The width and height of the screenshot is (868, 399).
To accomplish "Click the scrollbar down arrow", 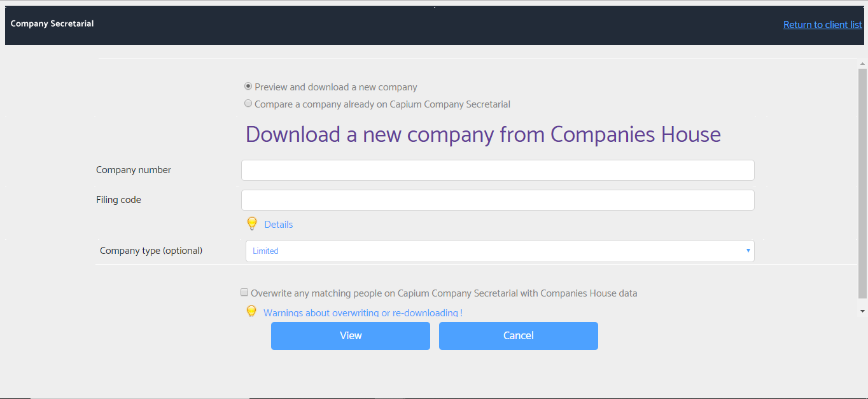I will 862,311.
